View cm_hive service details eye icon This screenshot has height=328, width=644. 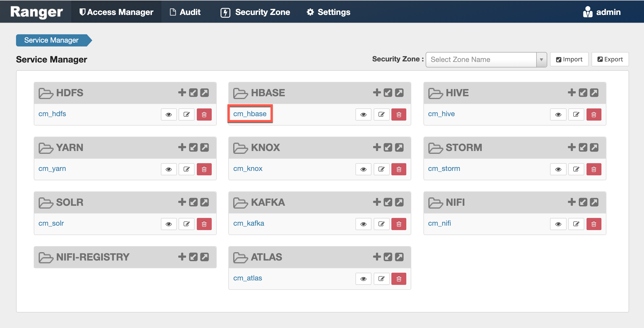pos(558,114)
